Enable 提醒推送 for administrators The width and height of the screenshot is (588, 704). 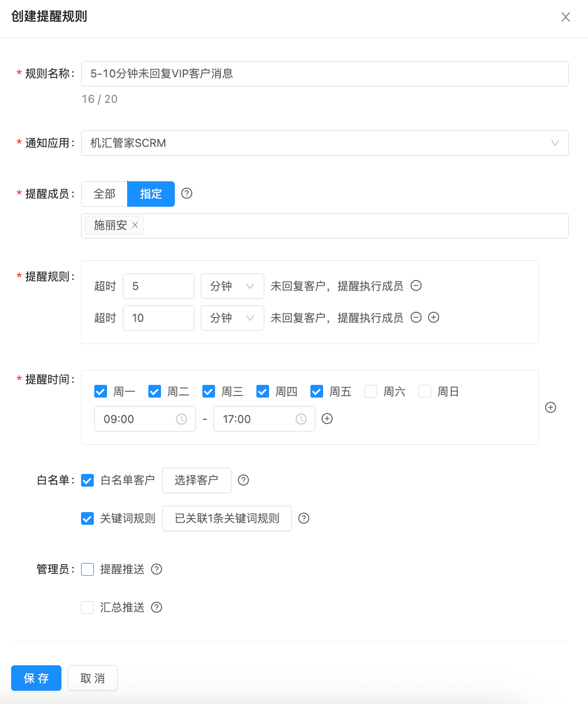[87, 569]
